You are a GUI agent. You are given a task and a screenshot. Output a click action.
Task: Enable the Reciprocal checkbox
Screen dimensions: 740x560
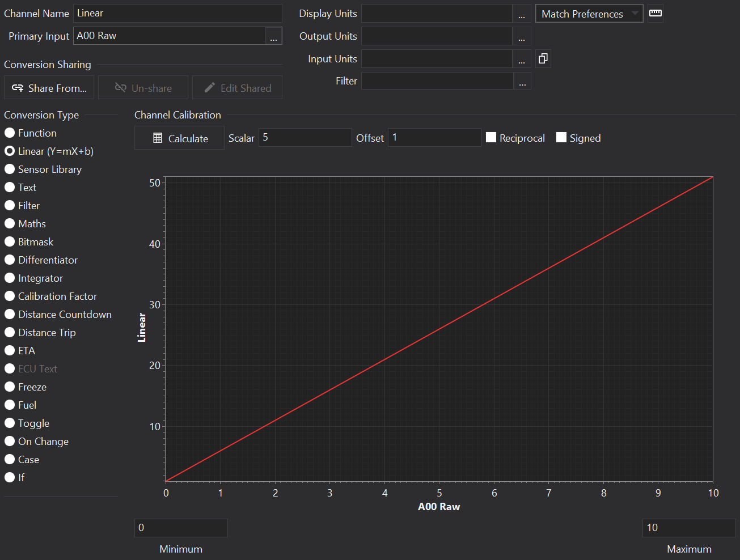tap(491, 138)
